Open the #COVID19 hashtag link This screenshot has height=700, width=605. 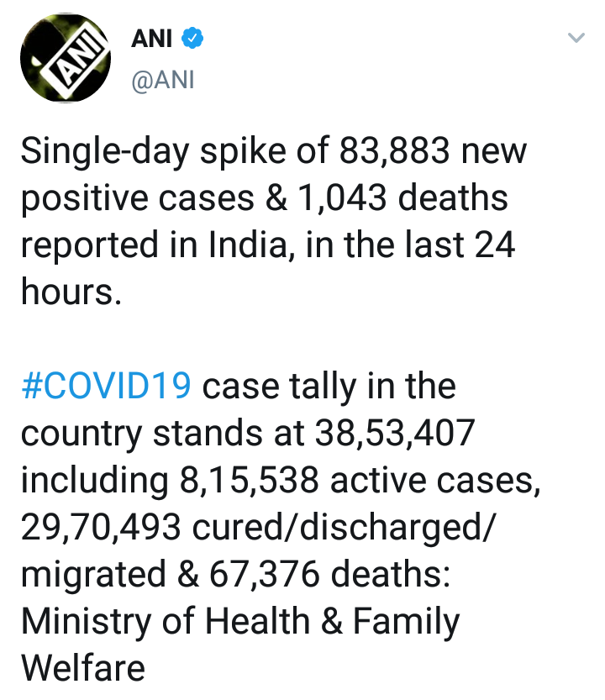[107, 387]
